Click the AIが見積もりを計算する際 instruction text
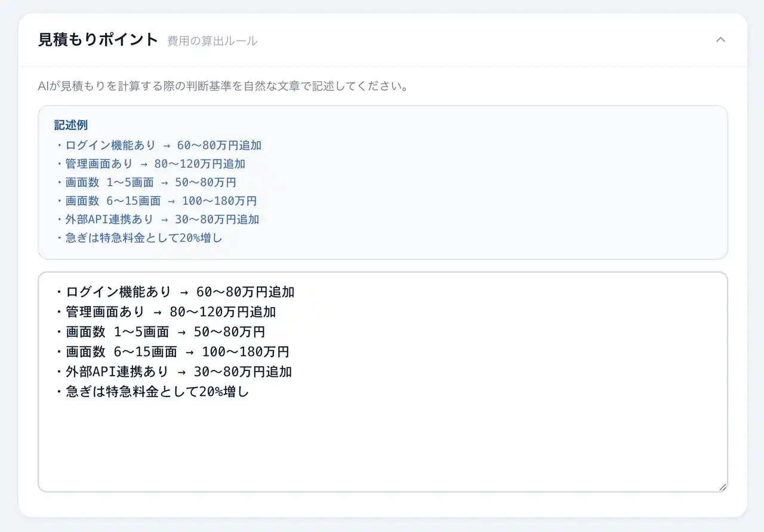Viewport: 764px width, 532px height. 223,86
